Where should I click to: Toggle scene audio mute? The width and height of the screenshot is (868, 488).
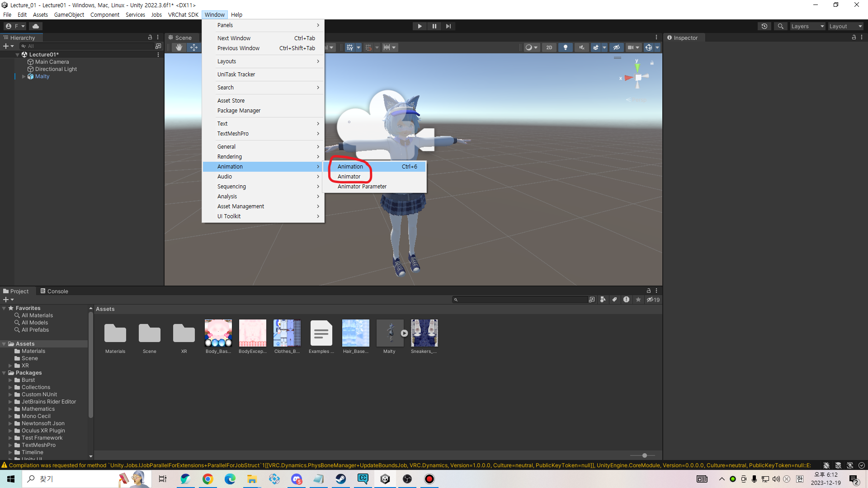581,47
